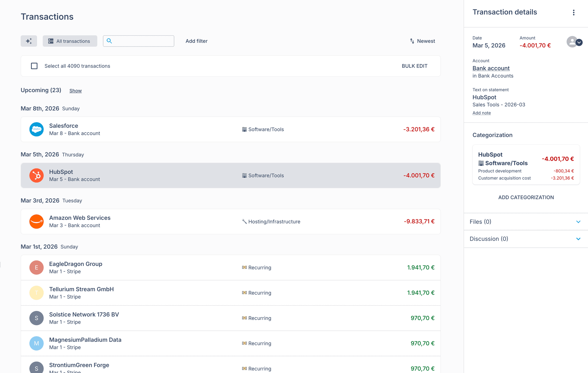This screenshot has width=588, height=373.
Task: Open the three-dot menu in Transaction details
Action: [574, 12]
